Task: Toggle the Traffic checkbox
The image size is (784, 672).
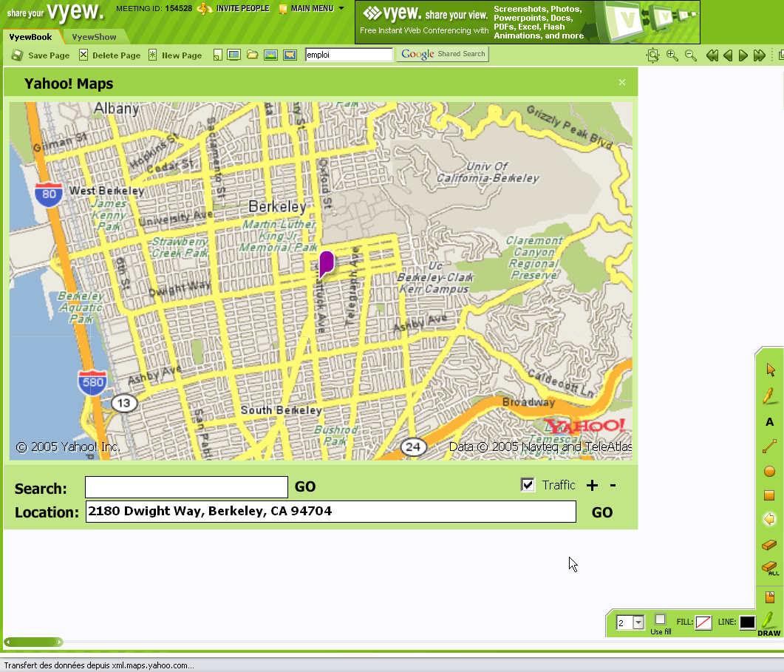Action: [528, 484]
